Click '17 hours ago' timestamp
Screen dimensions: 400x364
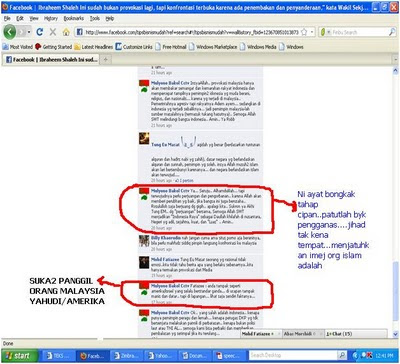click(x=161, y=302)
